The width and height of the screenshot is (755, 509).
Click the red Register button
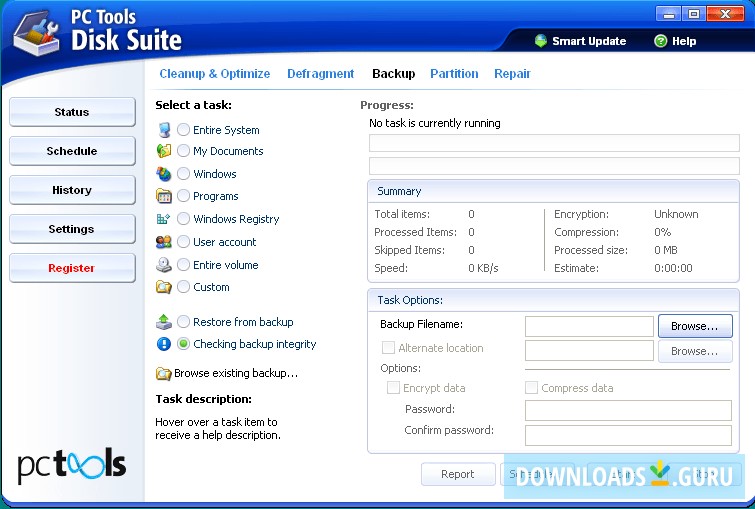click(72, 268)
